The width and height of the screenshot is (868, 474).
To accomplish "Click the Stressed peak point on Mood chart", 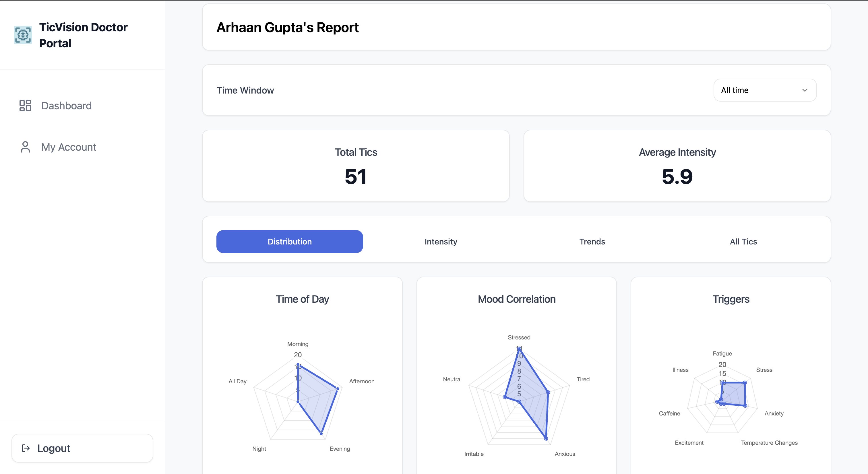I will 519,349.
